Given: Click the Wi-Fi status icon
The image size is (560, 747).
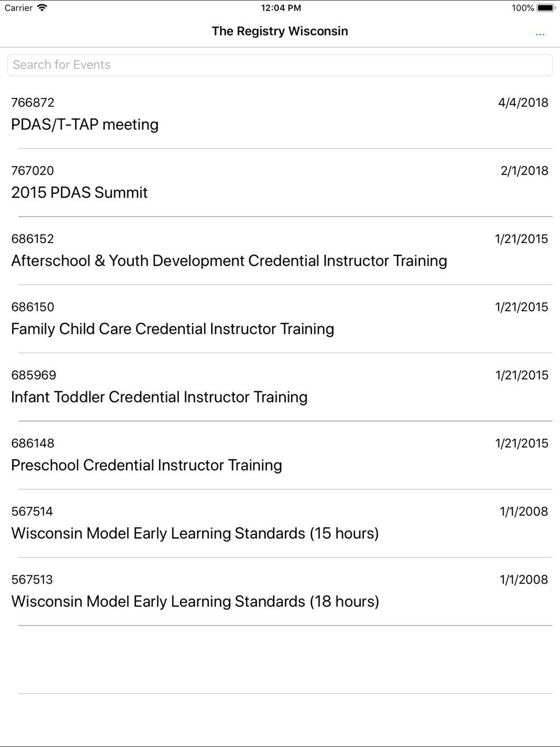Looking at the screenshot, I should pyautogui.click(x=42, y=8).
